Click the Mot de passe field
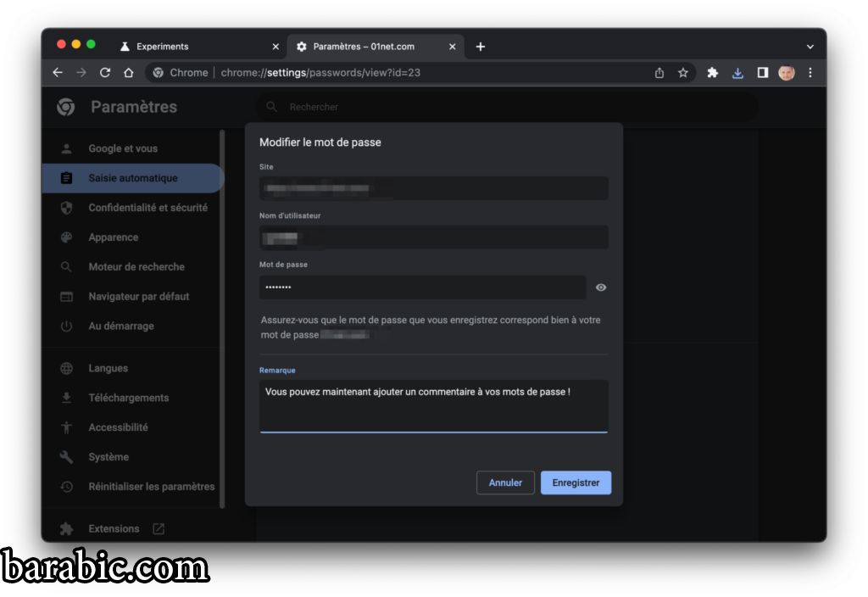Viewport: 868px width, 597px height. tap(422, 287)
